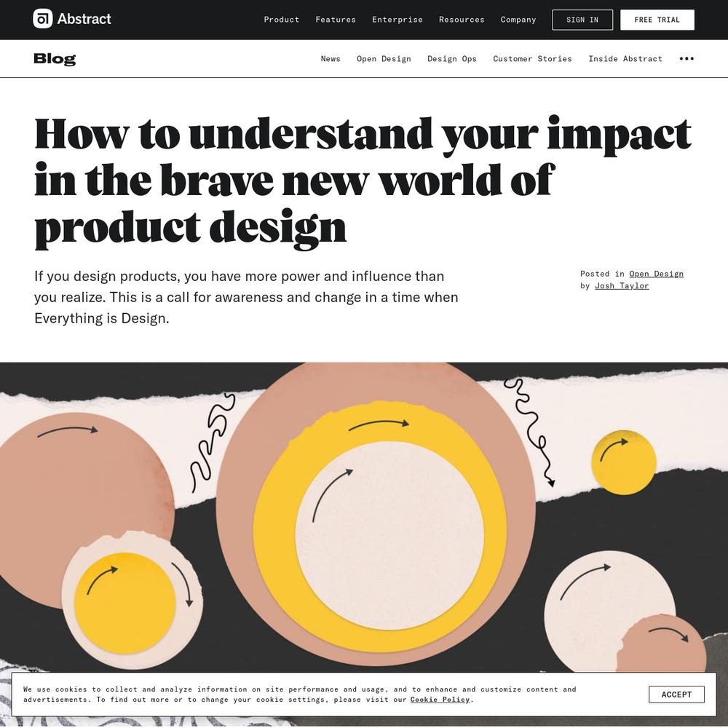The width and height of the screenshot is (728, 728).
Task: Click the Open Design link in Posted in
Action: (x=656, y=274)
